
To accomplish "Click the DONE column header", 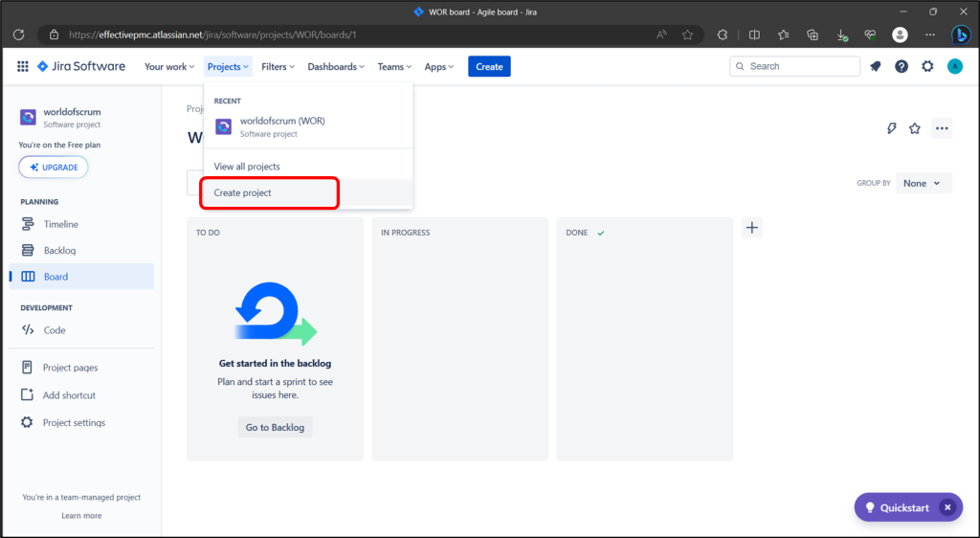I will tap(577, 233).
